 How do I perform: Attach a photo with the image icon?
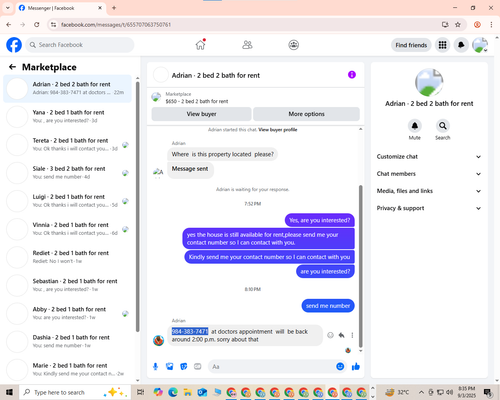point(170,367)
